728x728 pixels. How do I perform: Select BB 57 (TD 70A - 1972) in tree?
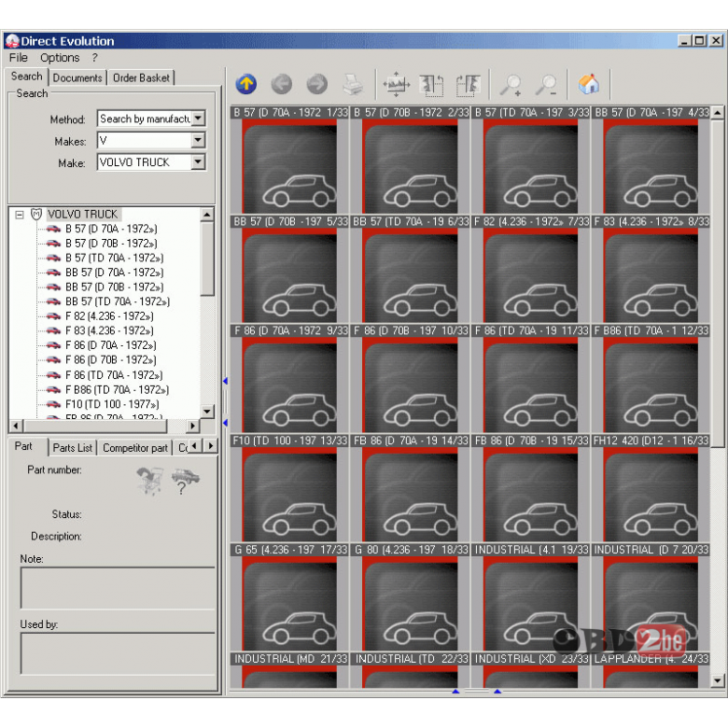[x=118, y=301]
